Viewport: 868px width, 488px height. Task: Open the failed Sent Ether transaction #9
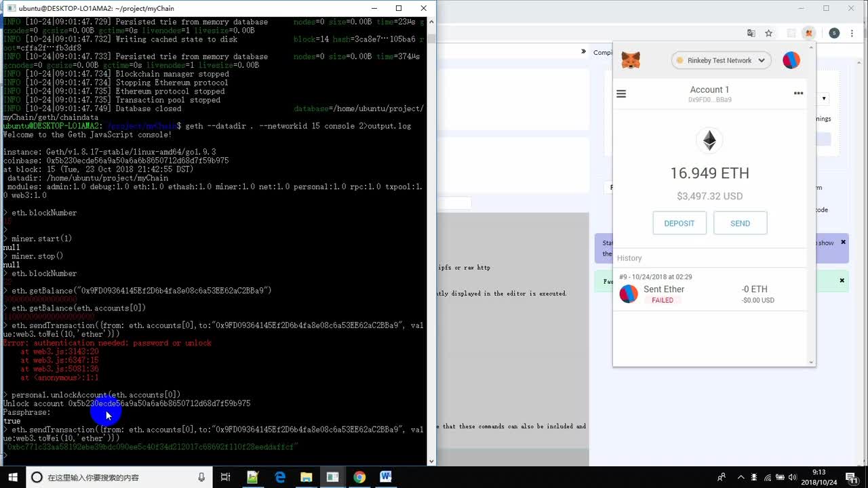709,289
